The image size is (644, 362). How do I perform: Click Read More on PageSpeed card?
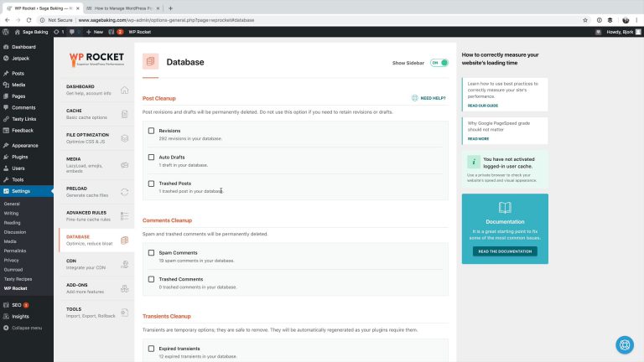pyautogui.click(x=478, y=139)
